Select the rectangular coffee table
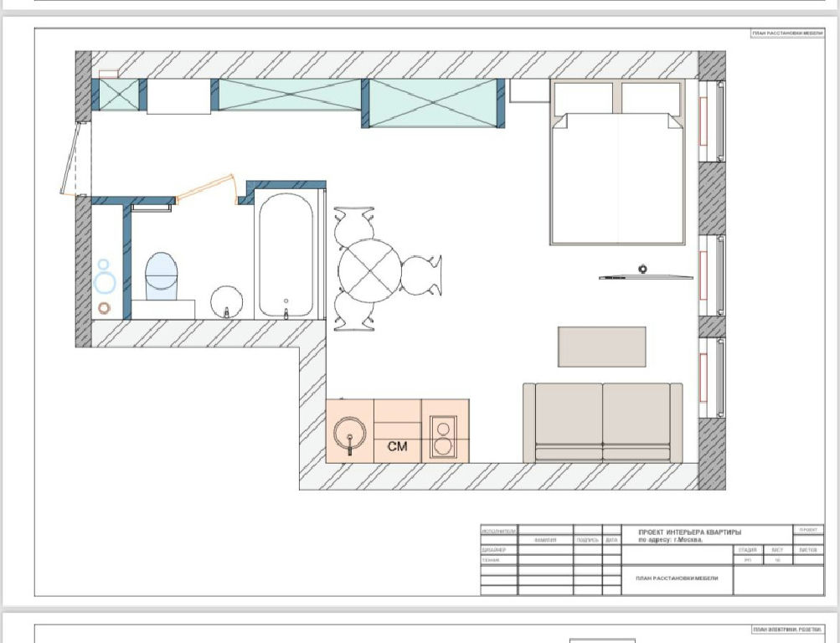 [601, 347]
